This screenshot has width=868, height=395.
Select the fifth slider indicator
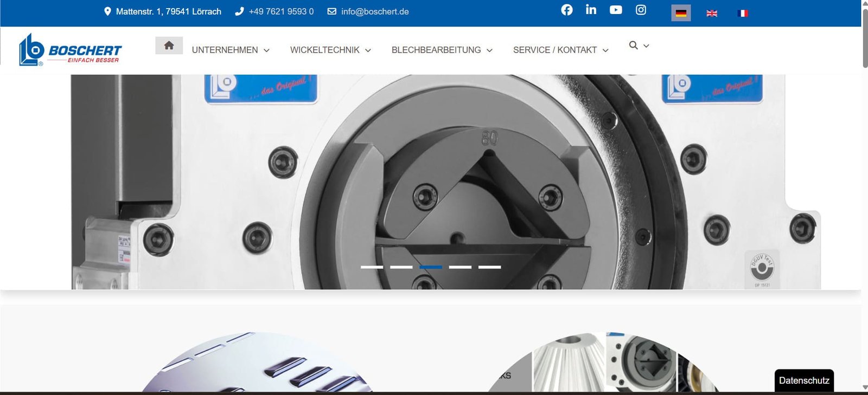(x=489, y=267)
